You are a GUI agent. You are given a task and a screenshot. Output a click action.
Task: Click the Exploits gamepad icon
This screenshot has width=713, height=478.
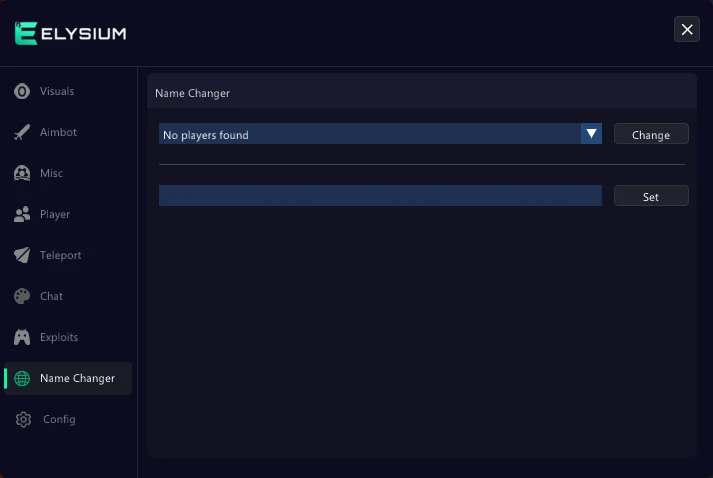click(x=22, y=337)
